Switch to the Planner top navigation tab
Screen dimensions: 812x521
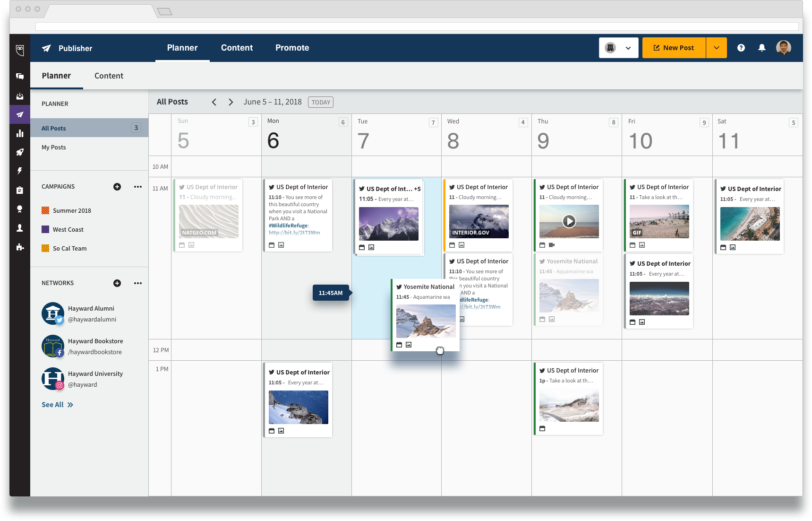(x=182, y=48)
